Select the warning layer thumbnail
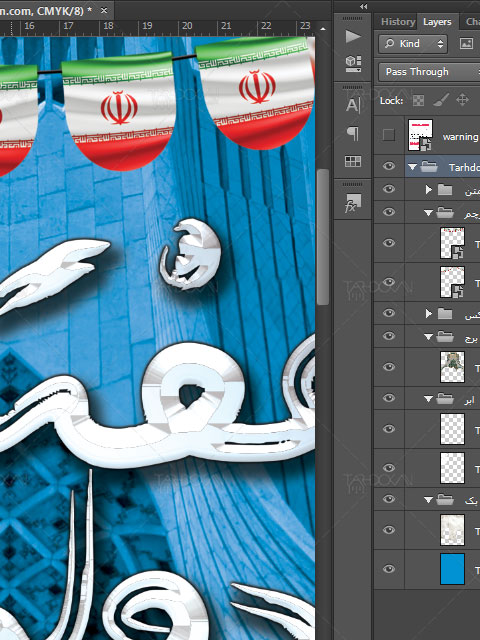Image resolution: width=480 pixels, height=640 pixels. tap(420, 135)
